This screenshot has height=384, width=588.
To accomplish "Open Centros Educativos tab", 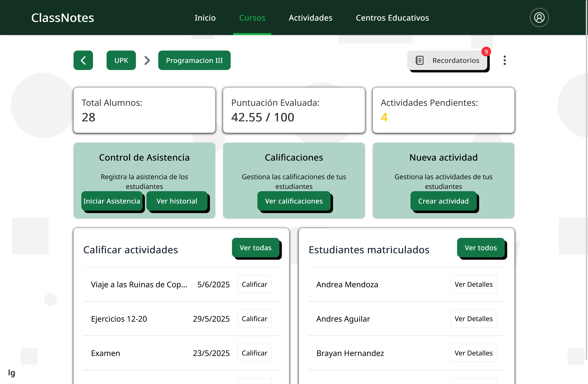I will (x=392, y=18).
